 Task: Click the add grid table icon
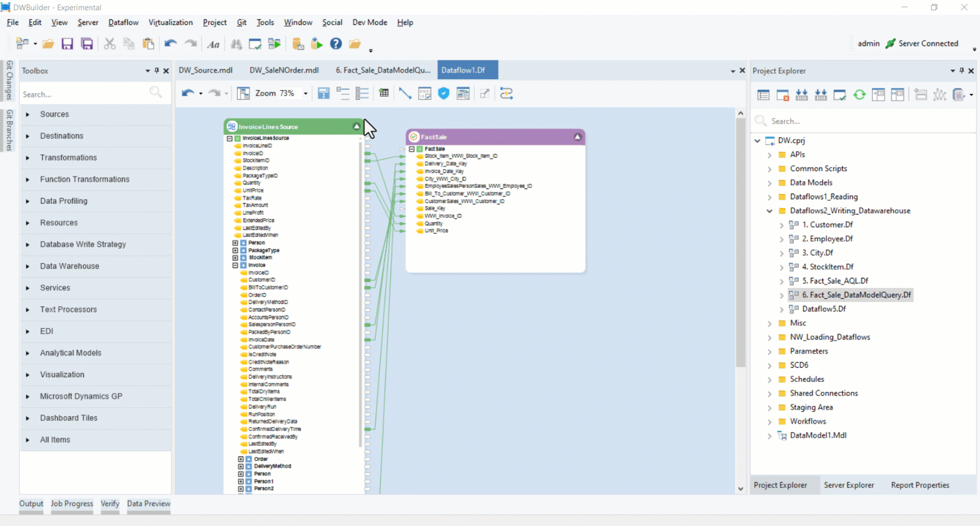click(x=384, y=93)
